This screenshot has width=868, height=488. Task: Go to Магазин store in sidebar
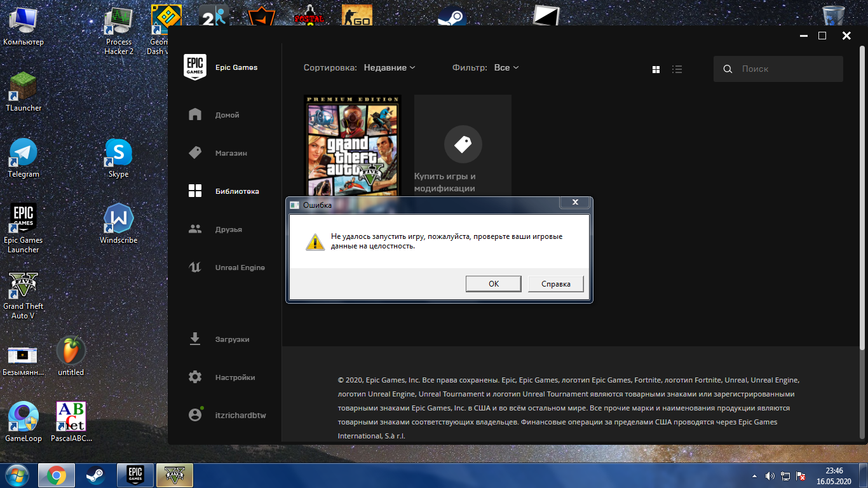pyautogui.click(x=218, y=153)
